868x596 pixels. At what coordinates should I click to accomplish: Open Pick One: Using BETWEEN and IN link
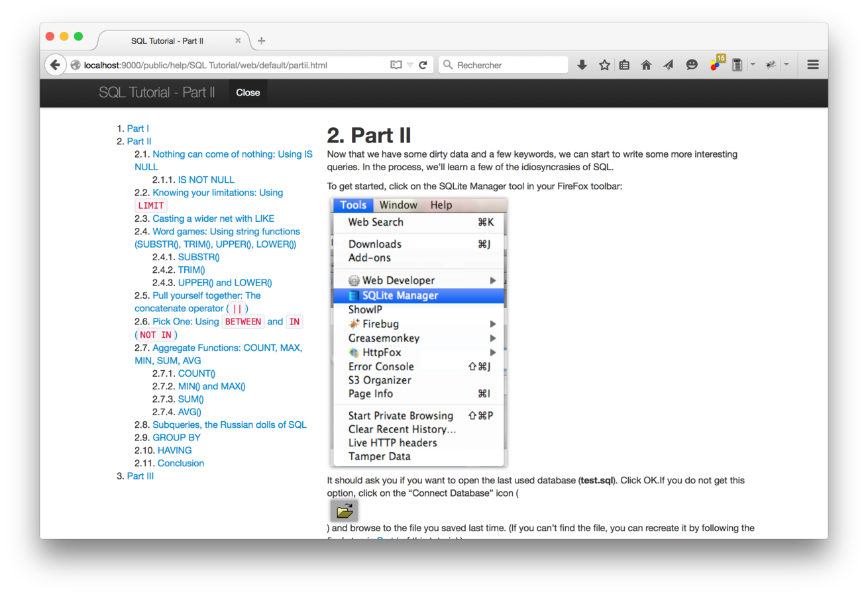click(x=219, y=328)
